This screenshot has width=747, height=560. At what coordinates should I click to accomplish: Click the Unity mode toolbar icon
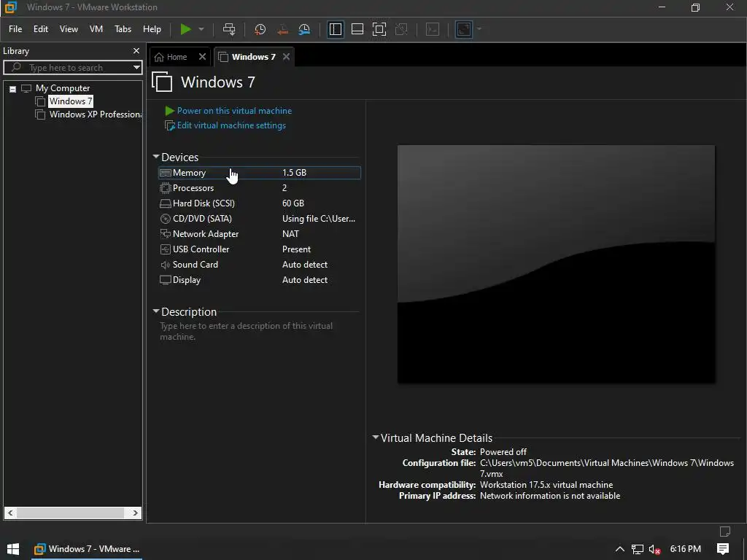(402, 29)
